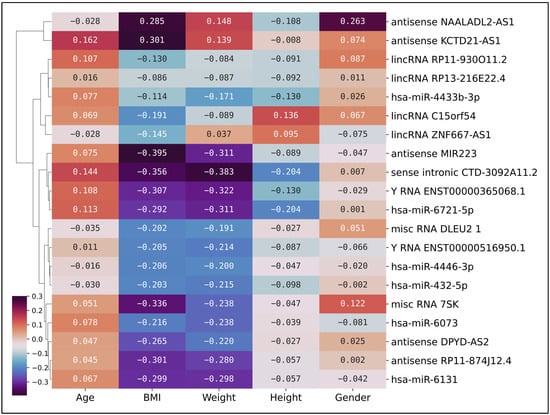Click the BMI cell -0.336 for 7SK
This screenshot has width=550, height=415.
click(152, 304)
